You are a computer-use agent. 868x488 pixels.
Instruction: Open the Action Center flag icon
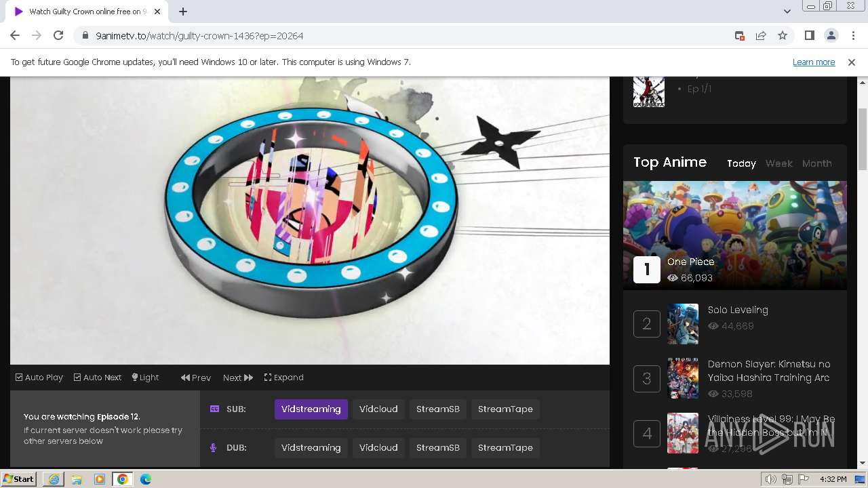[804, 479]
